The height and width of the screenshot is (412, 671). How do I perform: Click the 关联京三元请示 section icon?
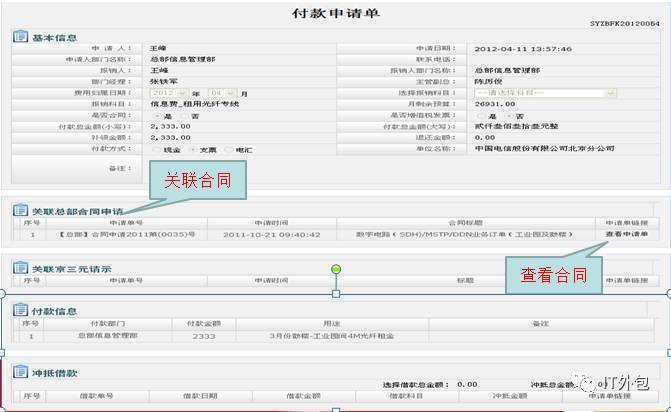20,269
